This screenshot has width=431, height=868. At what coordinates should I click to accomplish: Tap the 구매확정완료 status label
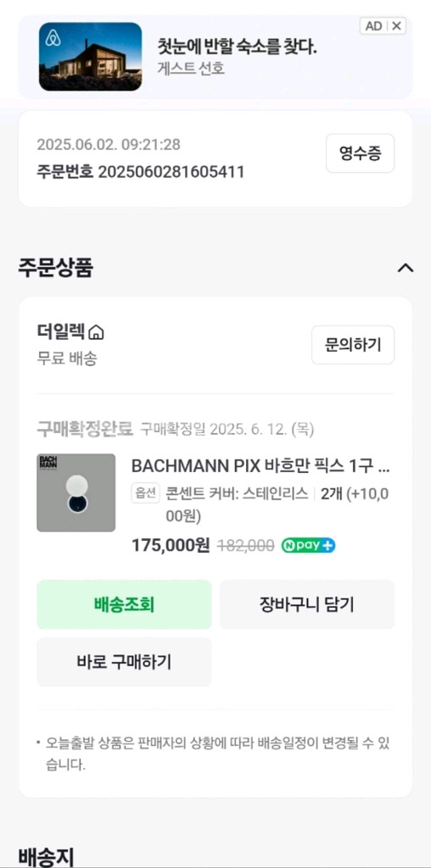pos(85,428)
